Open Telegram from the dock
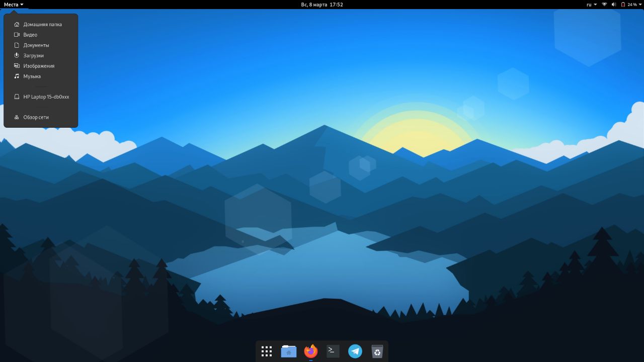644x362 pixels. pos(355,351)
